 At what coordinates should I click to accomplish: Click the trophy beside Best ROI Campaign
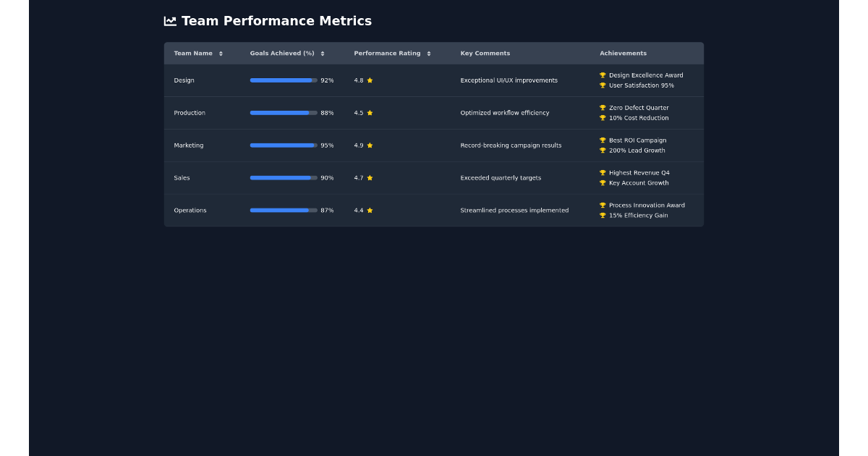coord(602,140)
